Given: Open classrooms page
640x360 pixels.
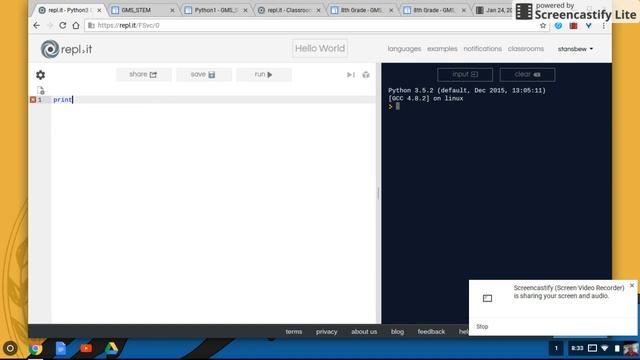Looking at the screenshot, I should [526, 49].
